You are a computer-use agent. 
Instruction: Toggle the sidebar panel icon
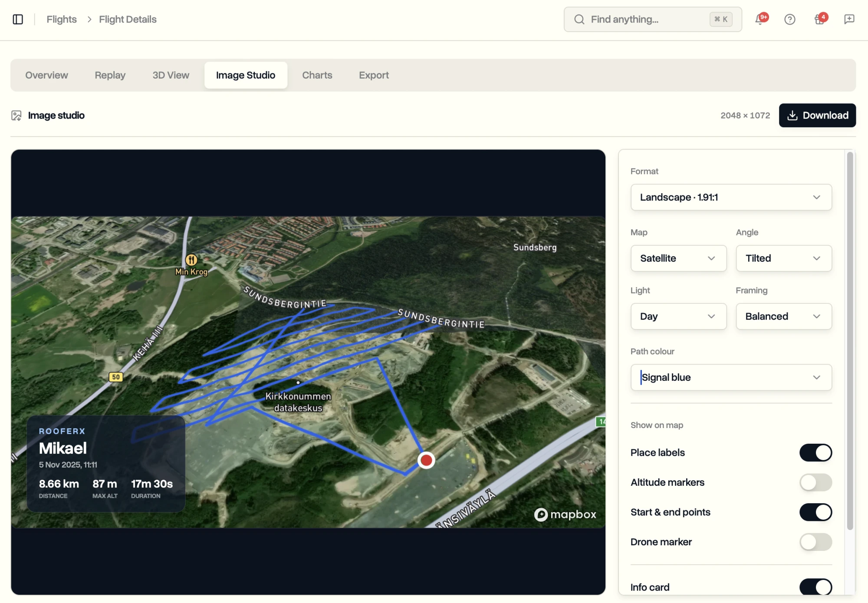tap(18, 19)
